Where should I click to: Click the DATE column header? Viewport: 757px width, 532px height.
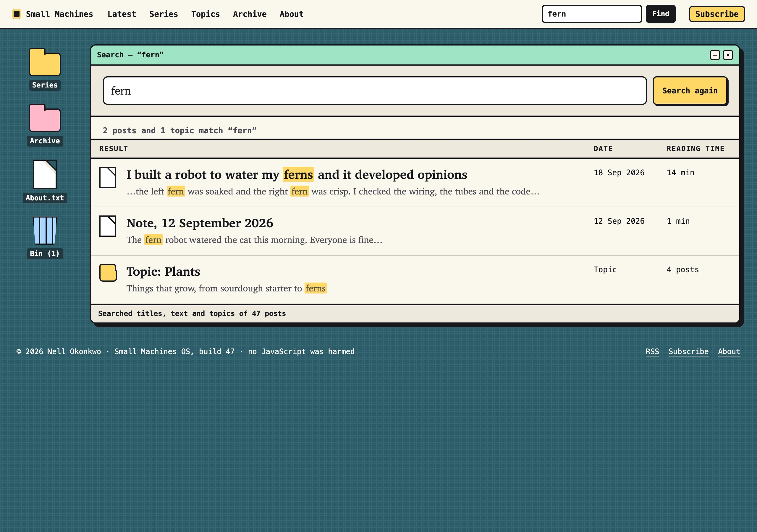coord(603,148)
